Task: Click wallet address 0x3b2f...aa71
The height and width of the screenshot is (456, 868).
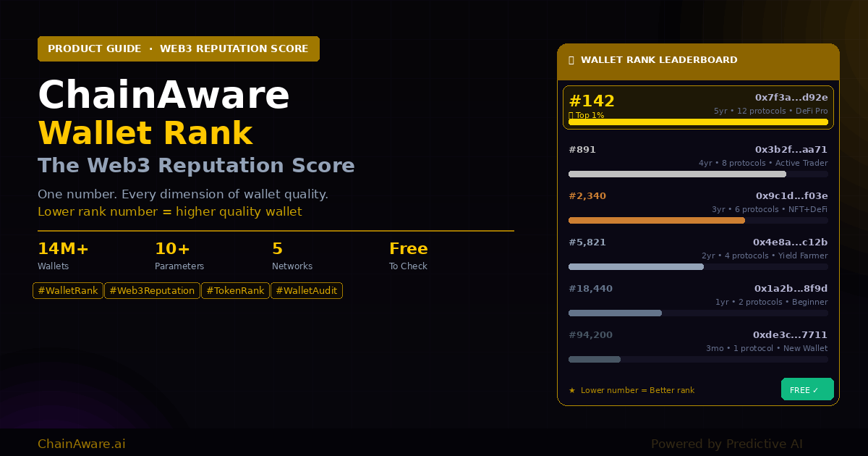Action: click(x=791, y=150)
